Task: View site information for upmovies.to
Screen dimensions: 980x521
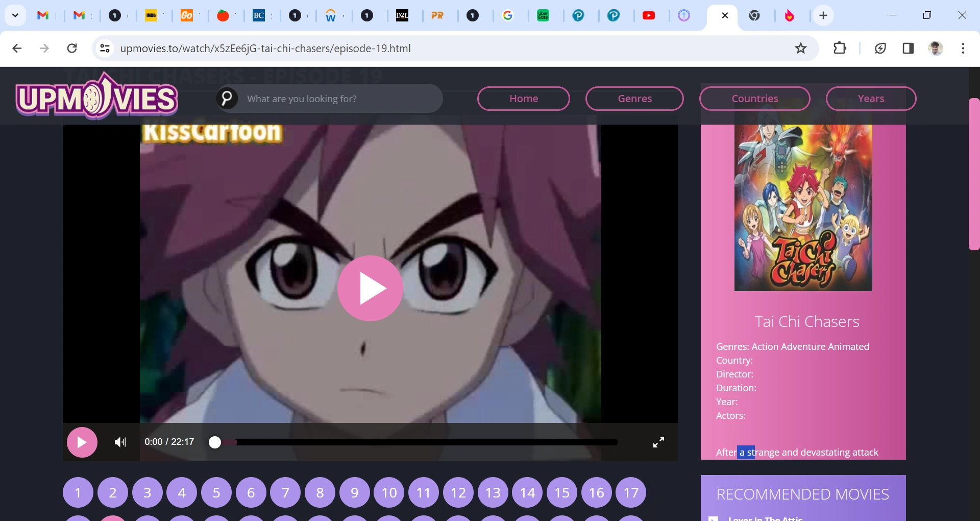Action: (105, 48)
